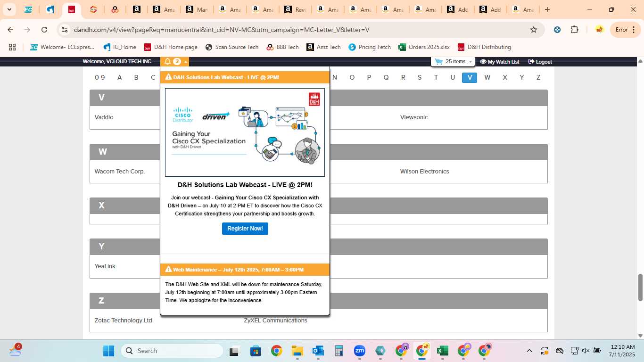Click the Cisco CX Specialization webcast banner
Screen dimensions: 644x362
pyautogui.click(x=245, y=132)
